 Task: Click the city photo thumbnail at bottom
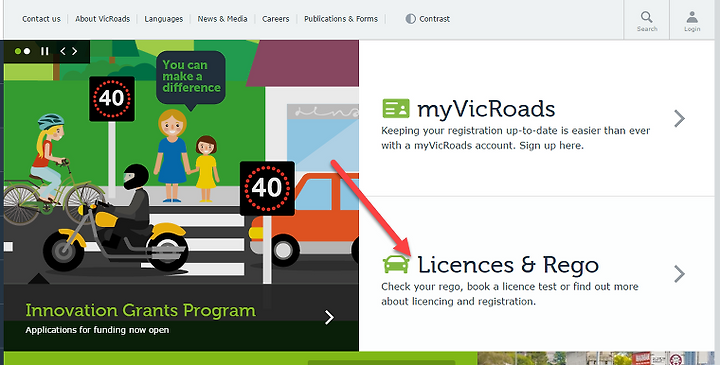596,359
